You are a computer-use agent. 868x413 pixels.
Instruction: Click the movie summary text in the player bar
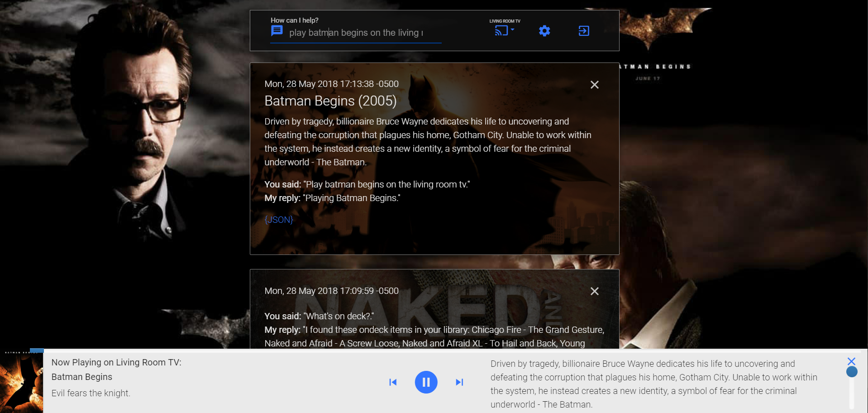tap(654, 384)
